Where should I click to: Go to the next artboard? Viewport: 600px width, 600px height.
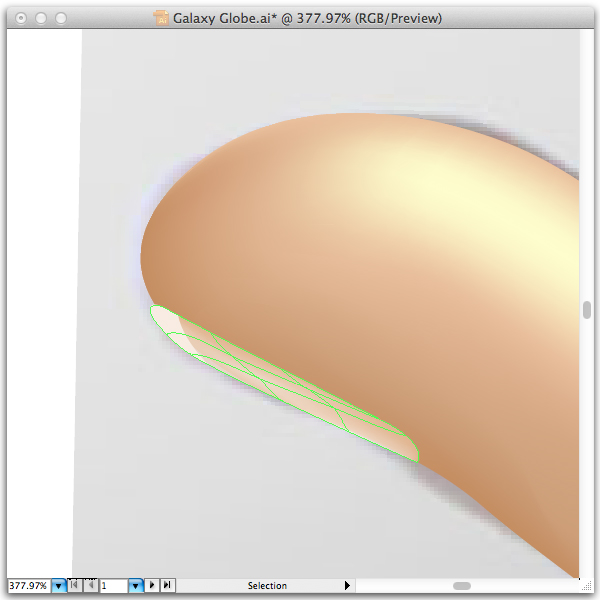152,585
